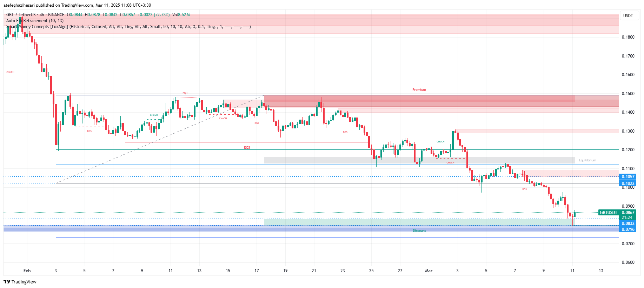Click the 0.1057 blue price label
Viewport: 644px width, 288px height.
[x=628, y=177]
